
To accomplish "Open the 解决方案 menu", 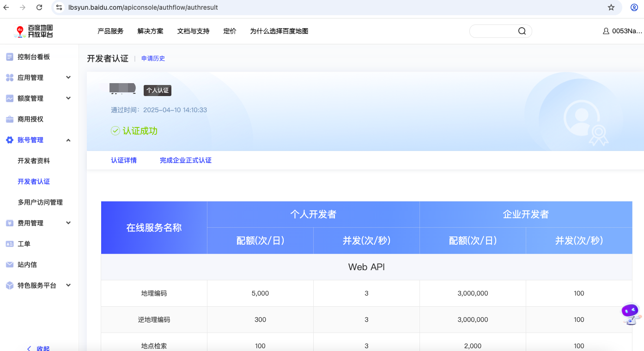I will click(x=151, y=31).
